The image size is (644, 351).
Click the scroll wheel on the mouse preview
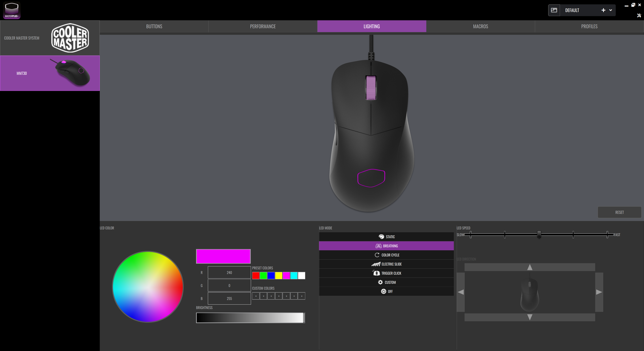pyautogui.click(x=371, y=88)
